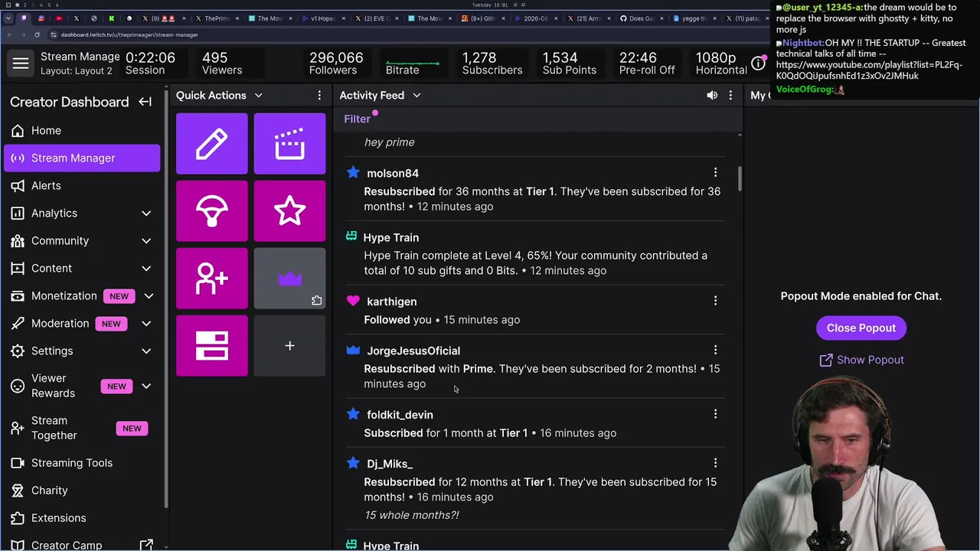Click the pencil edit stream info tile
Image resolution: width=980 pixels, height=551 pixels.
tap(212, 144)
